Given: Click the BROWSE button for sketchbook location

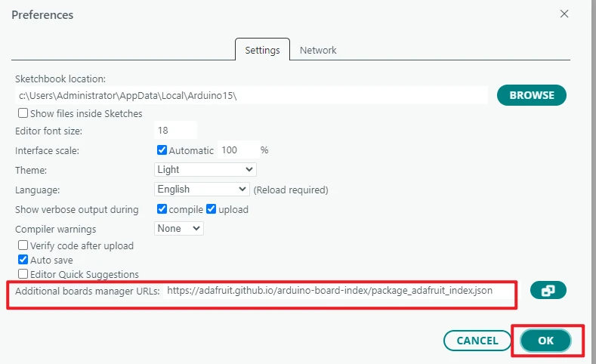Looking at the screenshot, I should (531, 95).
